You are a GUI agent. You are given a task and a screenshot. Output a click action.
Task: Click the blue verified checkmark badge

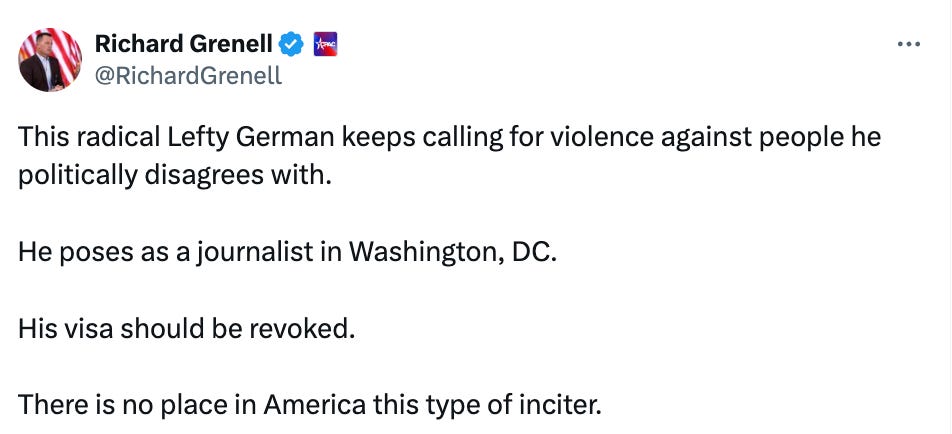pos(291,44)
